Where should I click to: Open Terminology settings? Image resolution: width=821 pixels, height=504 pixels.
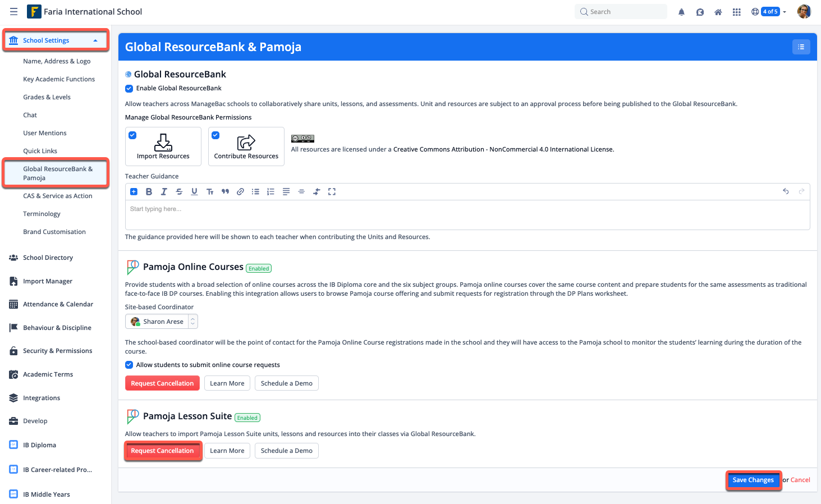pyautogui.click(x=42, y=214)
